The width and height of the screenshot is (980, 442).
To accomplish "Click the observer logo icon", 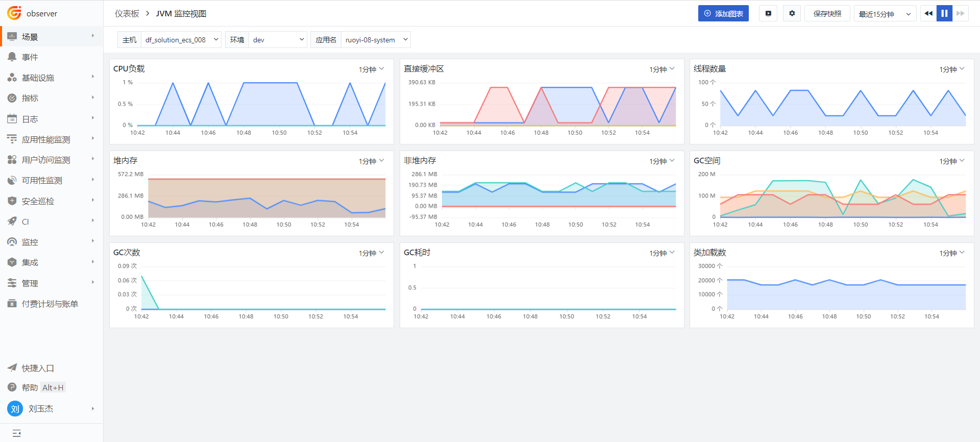I will [x=14, y=13].
